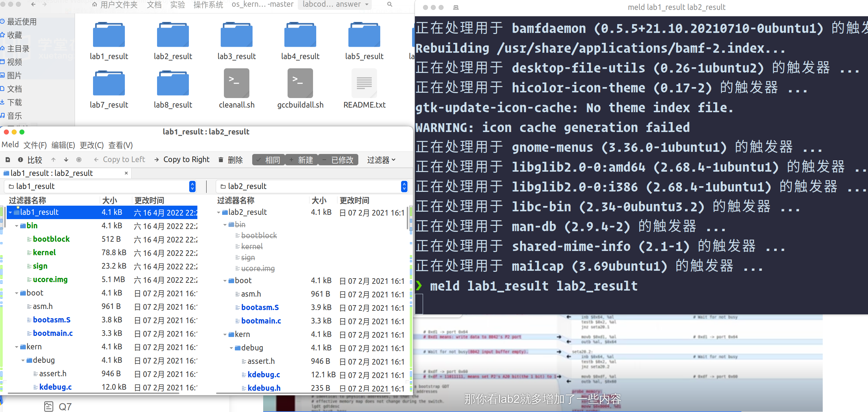The height and width of the screenshot is (412, 868).
Task: Toggle the 相同 (same) filter button
Action: point(268,160)
